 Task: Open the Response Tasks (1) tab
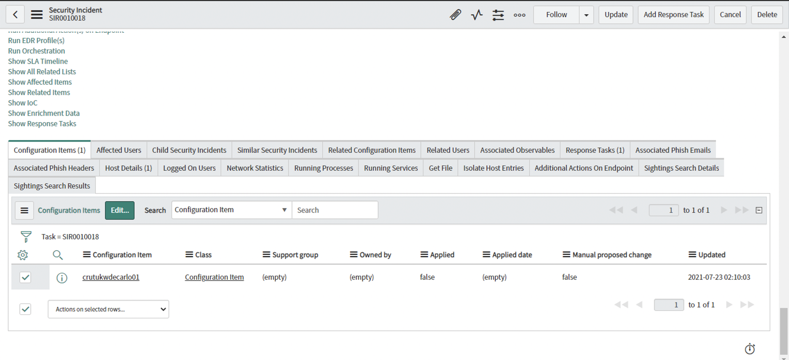point(595,150)
